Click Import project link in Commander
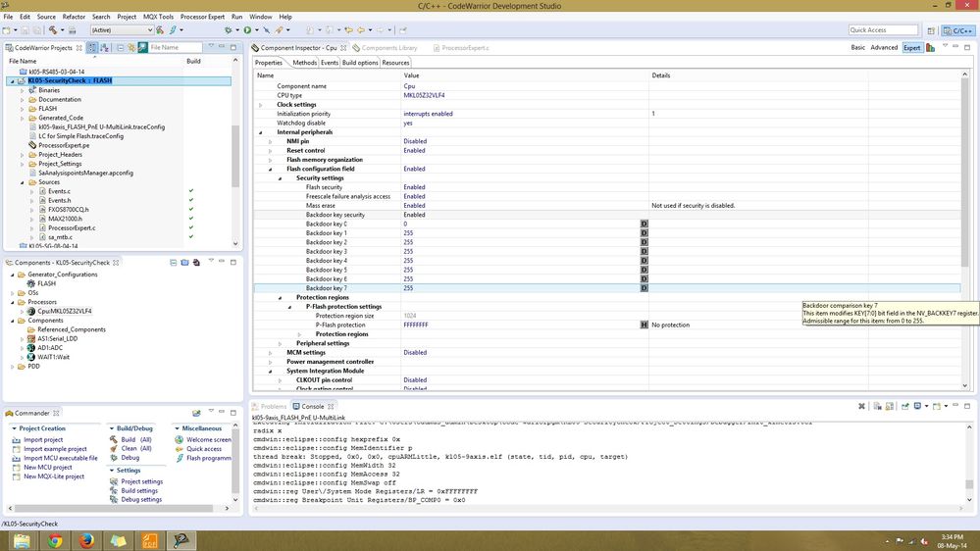This screenshot has height=551, width=980. click(43, 440)
